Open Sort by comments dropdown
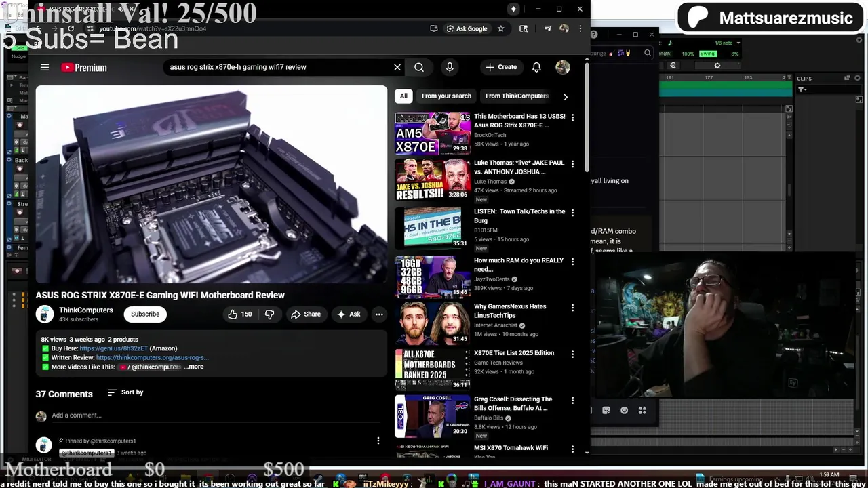This screenshot has height=488, width=868. click(125, 392)
